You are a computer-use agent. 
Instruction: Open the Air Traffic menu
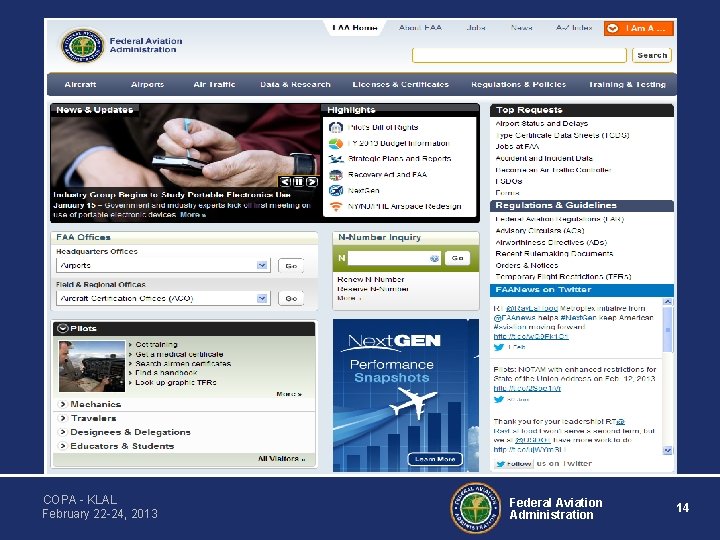[x=214, y=84]
